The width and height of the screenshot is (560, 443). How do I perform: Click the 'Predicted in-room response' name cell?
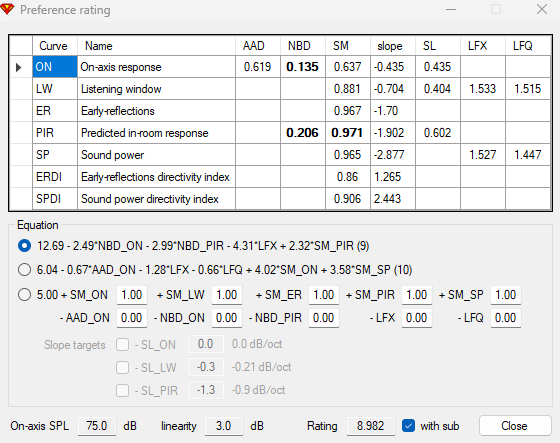click(156, 133)
